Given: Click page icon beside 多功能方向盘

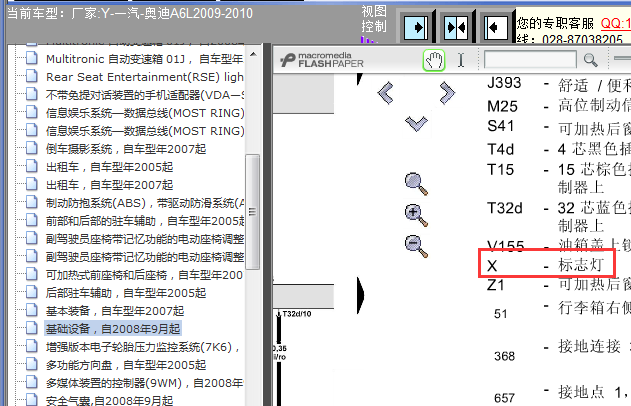Looking at the screenshot, I should coord(32,364).
